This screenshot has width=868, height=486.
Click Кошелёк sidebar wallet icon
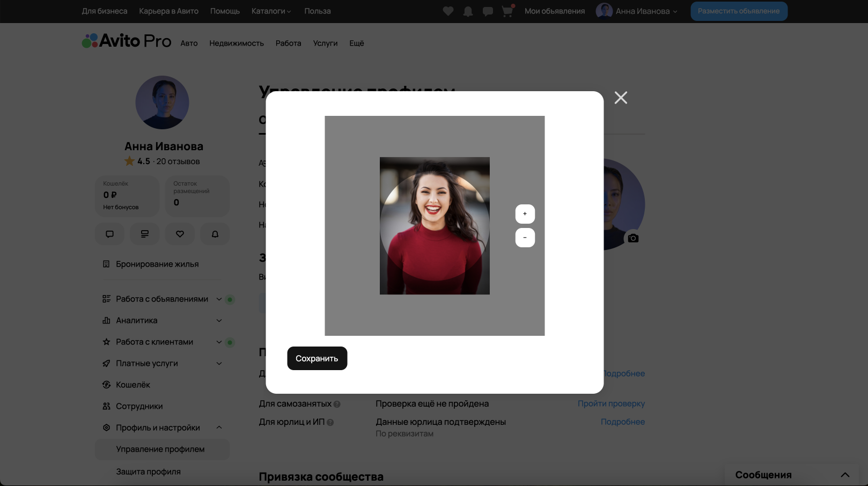(x=106, y=385)
